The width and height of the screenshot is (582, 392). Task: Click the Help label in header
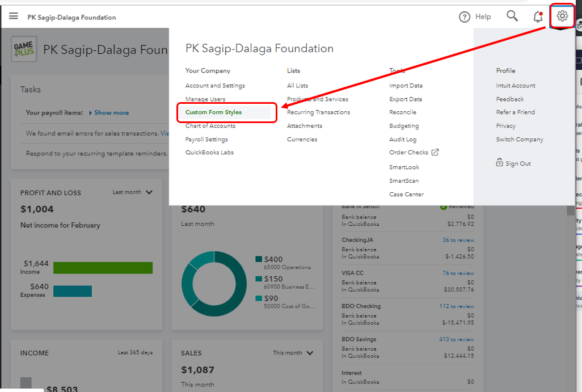tap(483, 16)
